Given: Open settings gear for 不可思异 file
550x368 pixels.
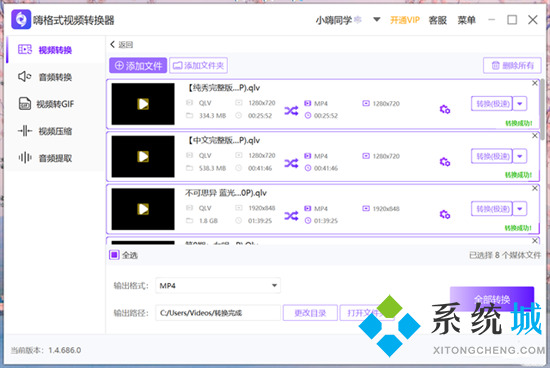Looking at the screenshot, I should (445, 214).
